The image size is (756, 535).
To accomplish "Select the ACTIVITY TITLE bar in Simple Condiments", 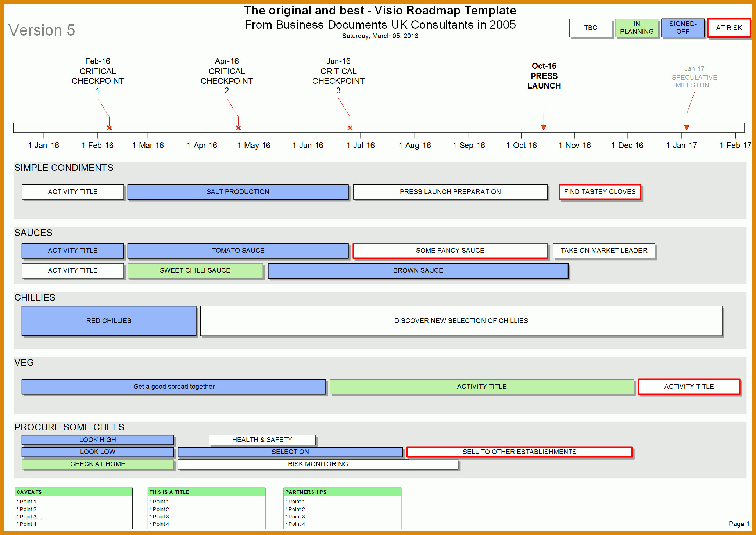I will tap(73, 192).
